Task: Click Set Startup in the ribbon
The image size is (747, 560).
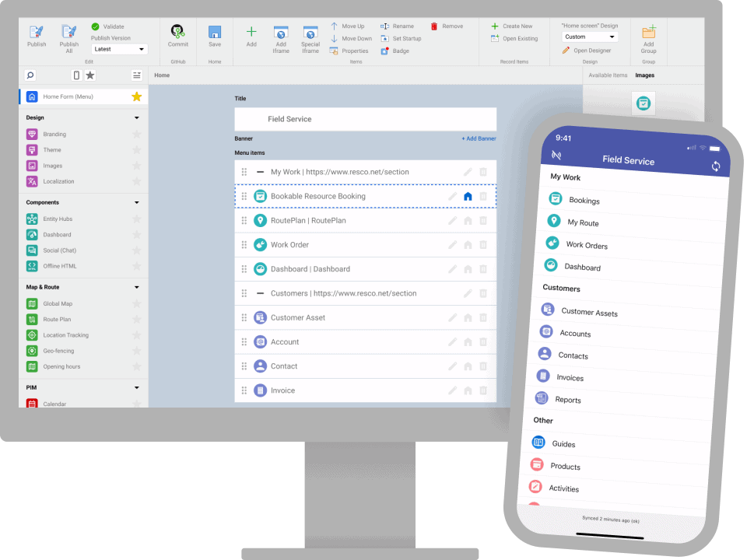Action: click(x=402, y=39)
